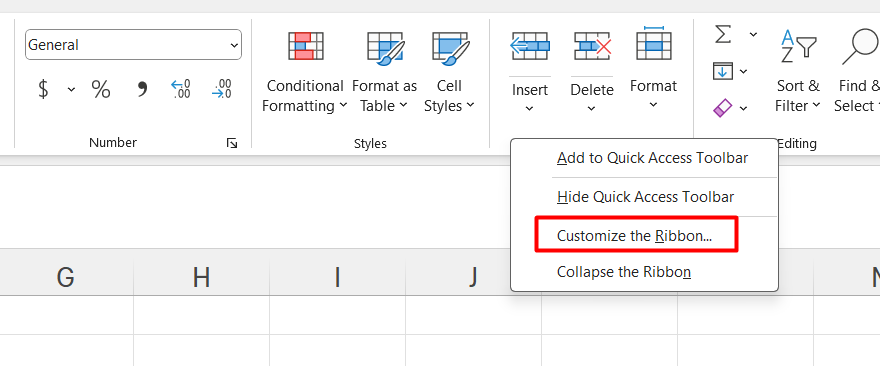Open the Number Format dialog launcher

(232, 144)
